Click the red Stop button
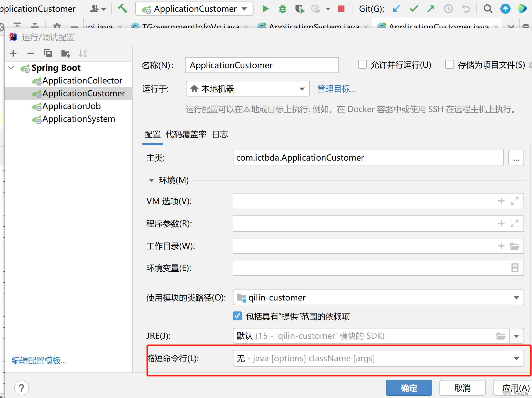532x398 pixels. [341, 9]
